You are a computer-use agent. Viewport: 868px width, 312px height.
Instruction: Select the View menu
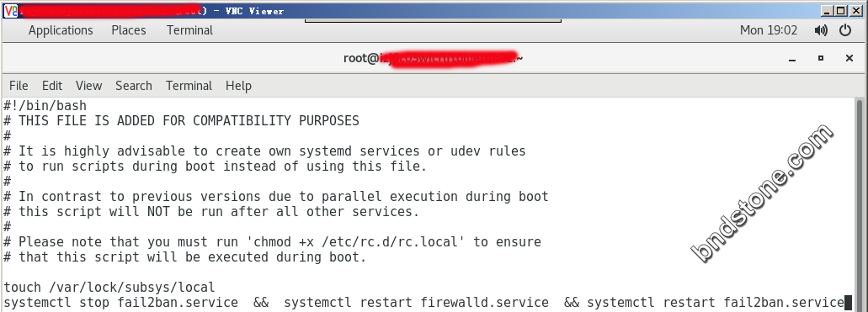click(x=88, y=86)
